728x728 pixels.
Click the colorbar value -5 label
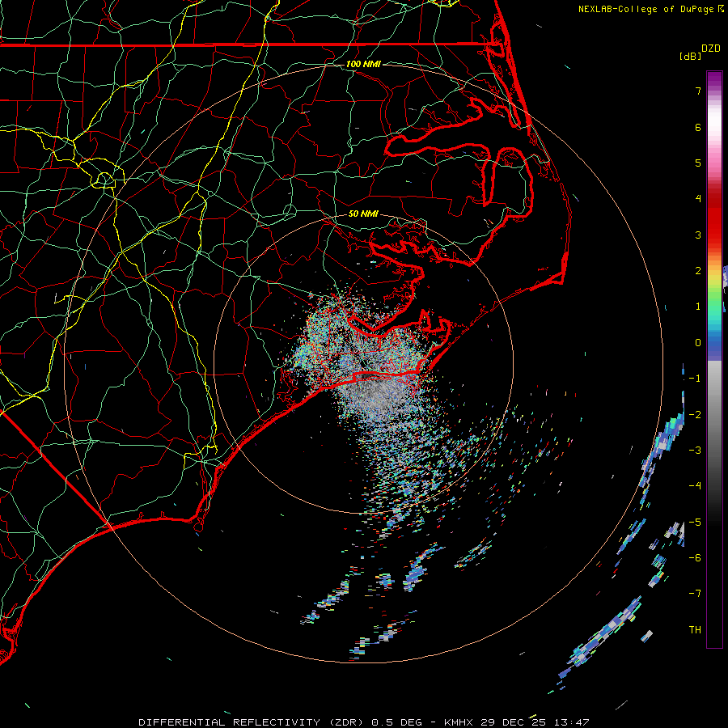point(695,523)
